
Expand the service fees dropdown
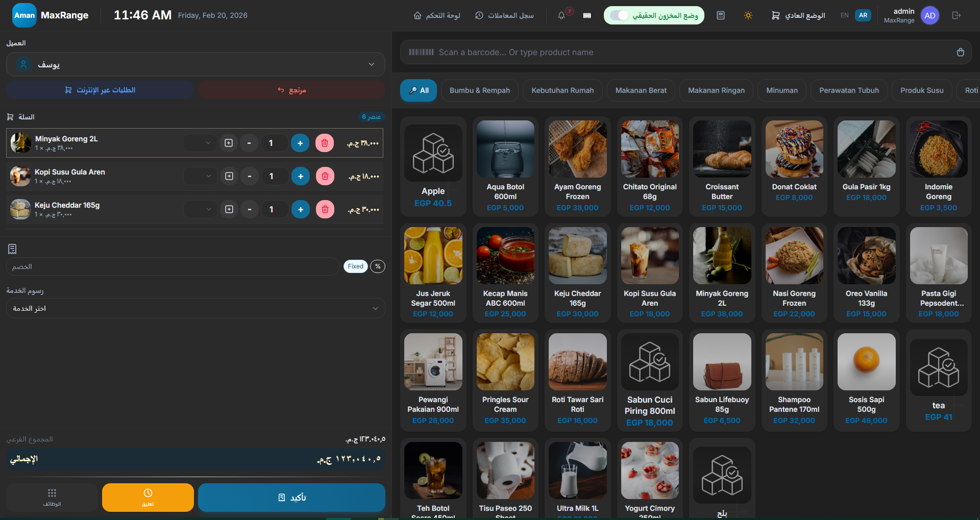(195, 308)
